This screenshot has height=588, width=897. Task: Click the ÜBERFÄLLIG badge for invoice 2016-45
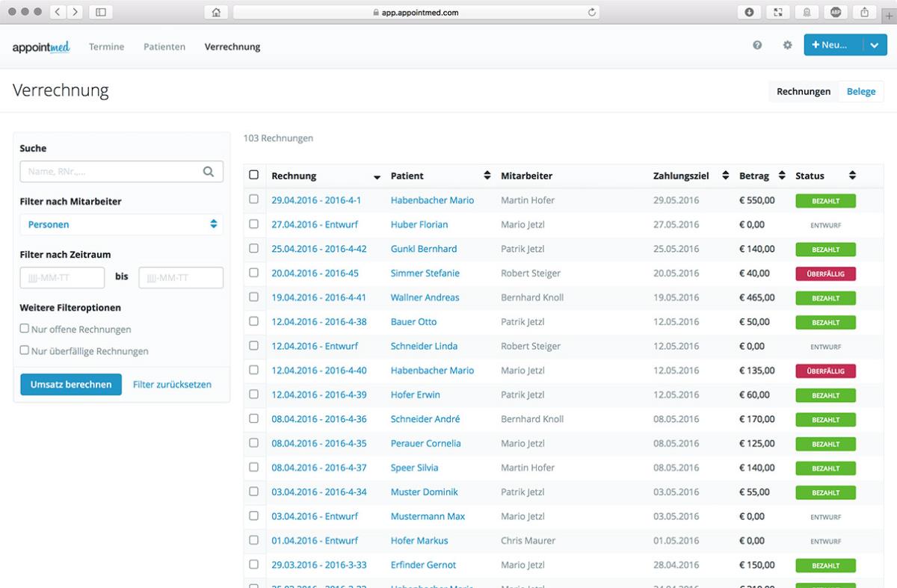click(825, 274)
